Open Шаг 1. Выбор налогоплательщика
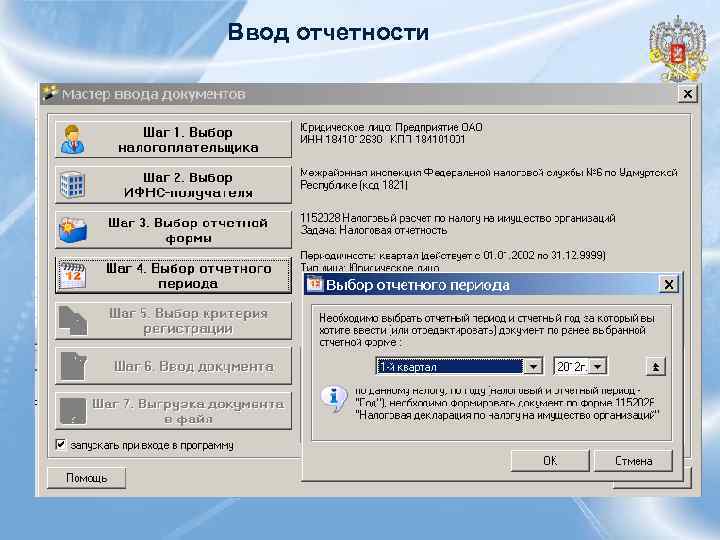 (173, 140)
